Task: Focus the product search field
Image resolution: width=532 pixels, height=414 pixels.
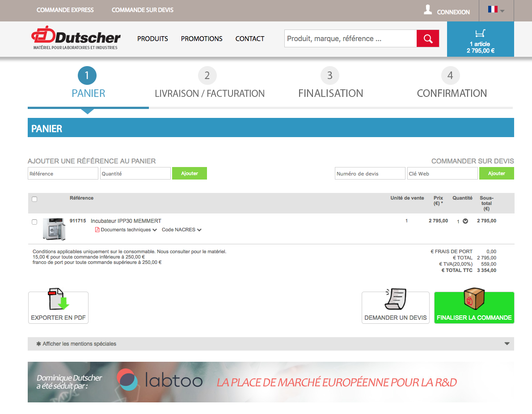Action: tap(350, 38)
